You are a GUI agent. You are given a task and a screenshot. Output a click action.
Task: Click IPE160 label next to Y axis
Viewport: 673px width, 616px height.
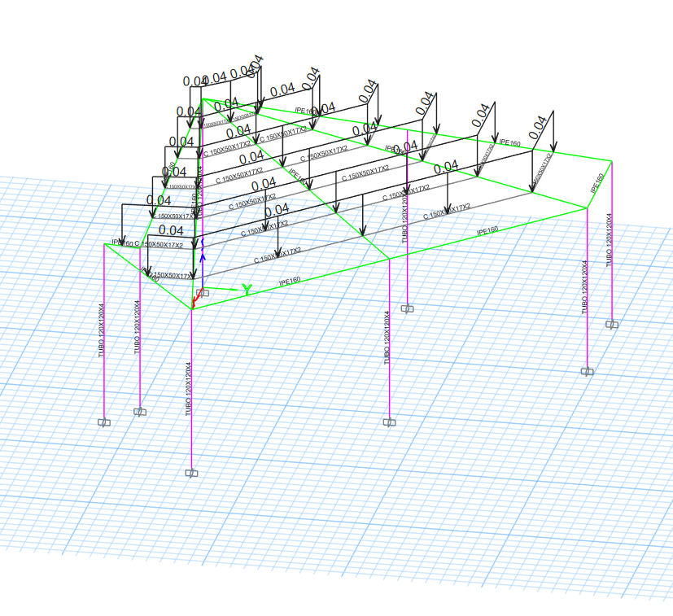[x=290, y=281]
